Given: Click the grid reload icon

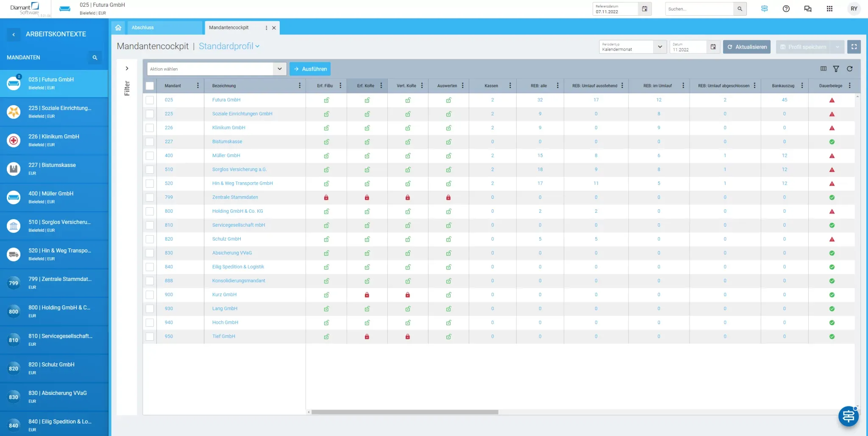Looking at the screenshot, I should [850, 69].
